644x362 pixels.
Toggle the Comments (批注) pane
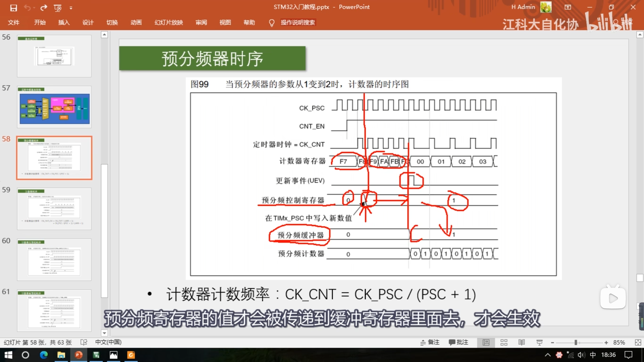(x=458, y=342)
